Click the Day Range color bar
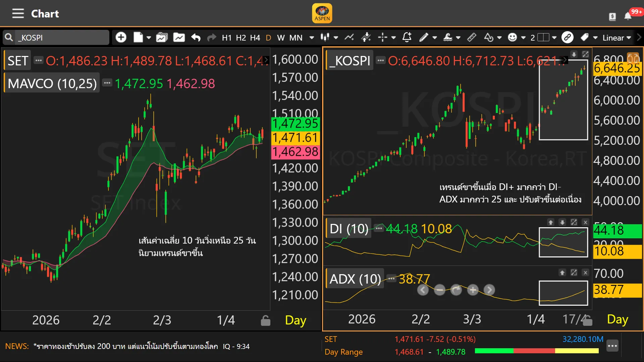The image size is (644, 362). pyautogui.click(x=537, y=351)
